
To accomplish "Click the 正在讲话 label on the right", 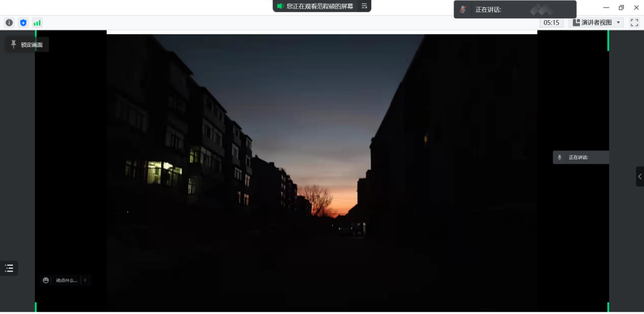I will 579,158.
